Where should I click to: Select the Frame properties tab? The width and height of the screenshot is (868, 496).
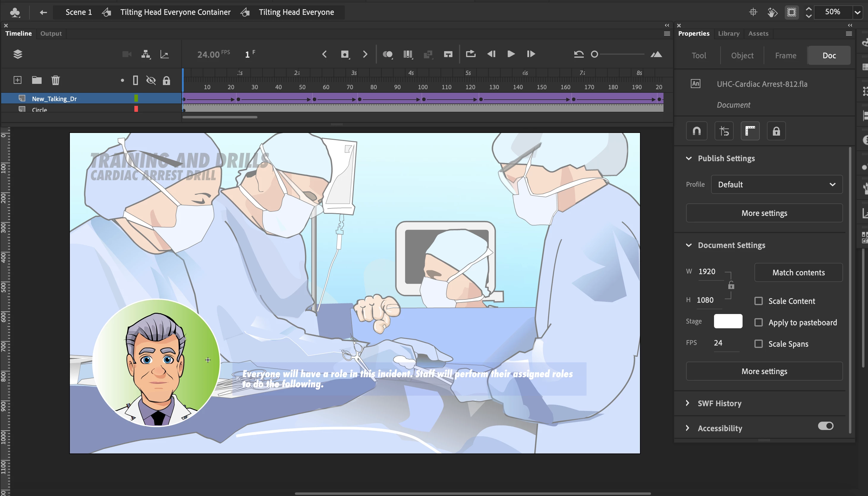(x=785, y=55)
